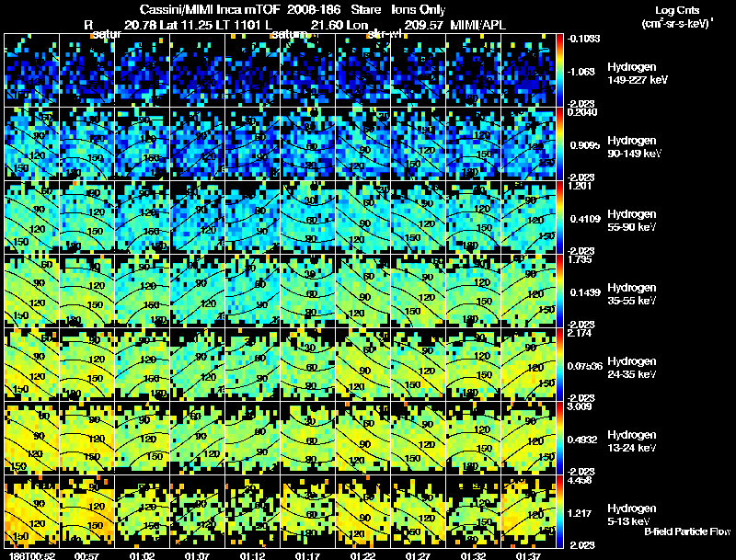Select the Hydrogen 149-227 keV row label
Viewport: 736px width, 560px height.
click(x=638, y=74)
